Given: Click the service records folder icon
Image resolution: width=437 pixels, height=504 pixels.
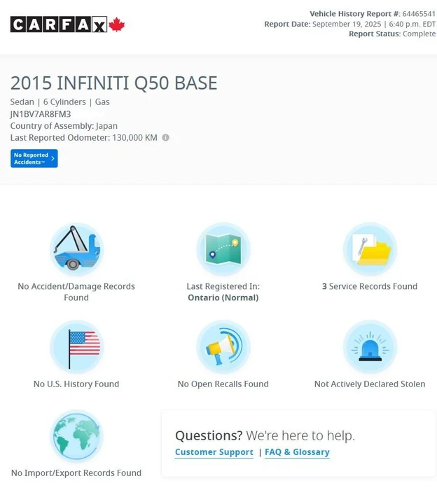Looking at the screenshot, I should pyautogui.click(x=370, y=249).
